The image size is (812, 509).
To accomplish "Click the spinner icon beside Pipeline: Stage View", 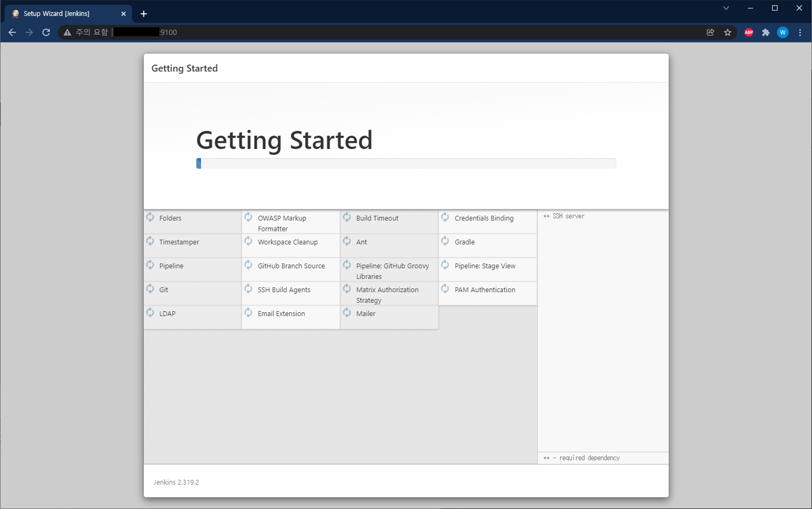I will pyautogui.click(x=445, y=265).
